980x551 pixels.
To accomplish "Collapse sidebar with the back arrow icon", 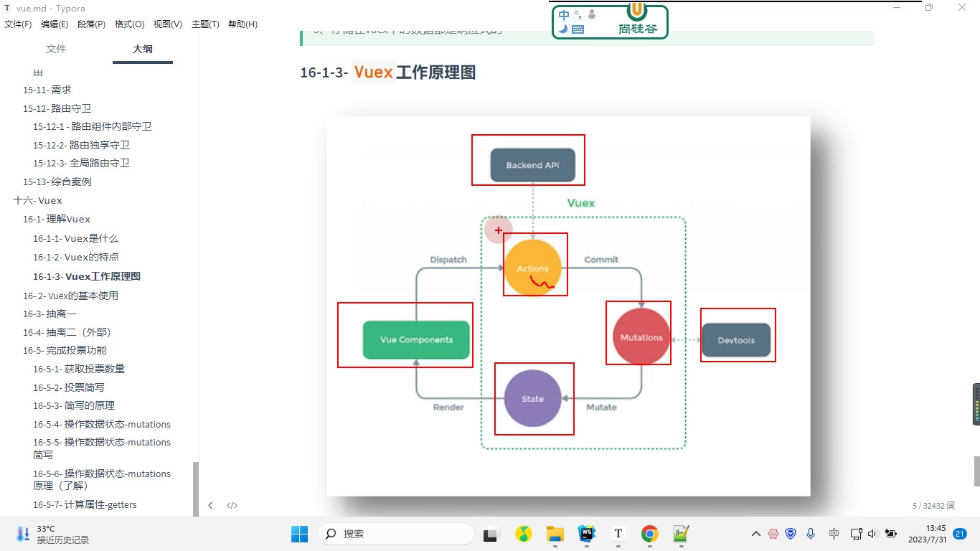I will (210, 505).
